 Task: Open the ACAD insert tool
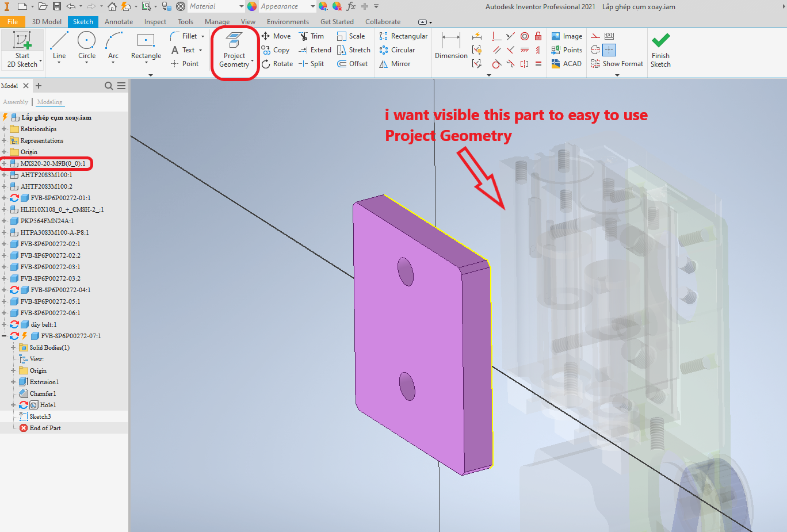566,64
